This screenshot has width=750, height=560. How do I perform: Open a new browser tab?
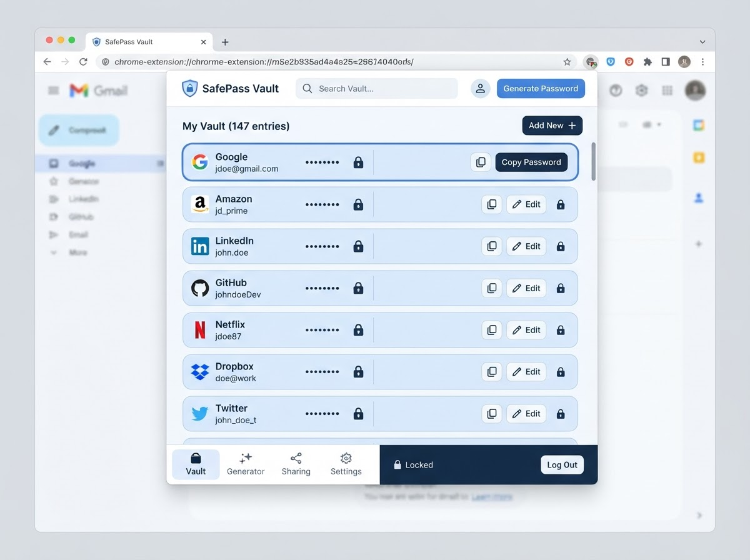coord(225,42)
